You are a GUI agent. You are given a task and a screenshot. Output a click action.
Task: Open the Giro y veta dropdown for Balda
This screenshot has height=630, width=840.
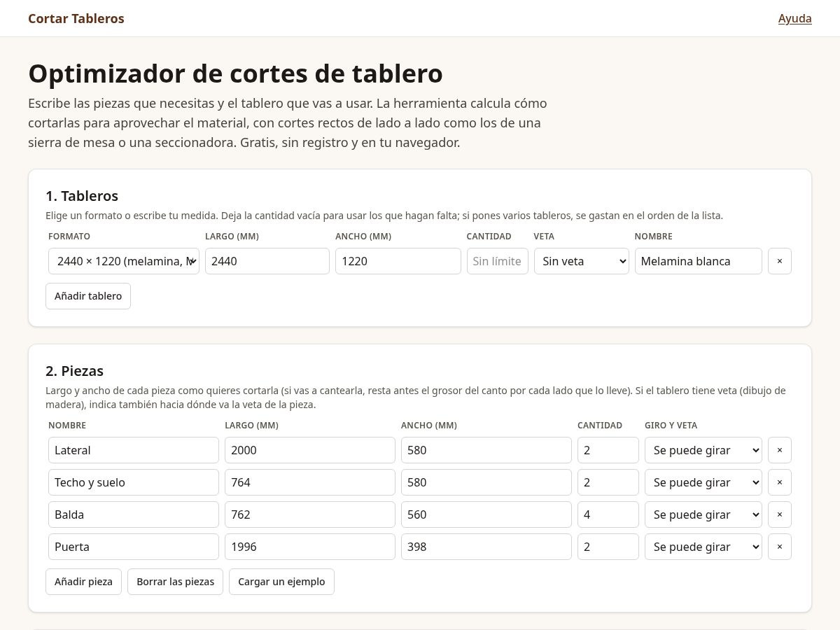tap(703, 514)
